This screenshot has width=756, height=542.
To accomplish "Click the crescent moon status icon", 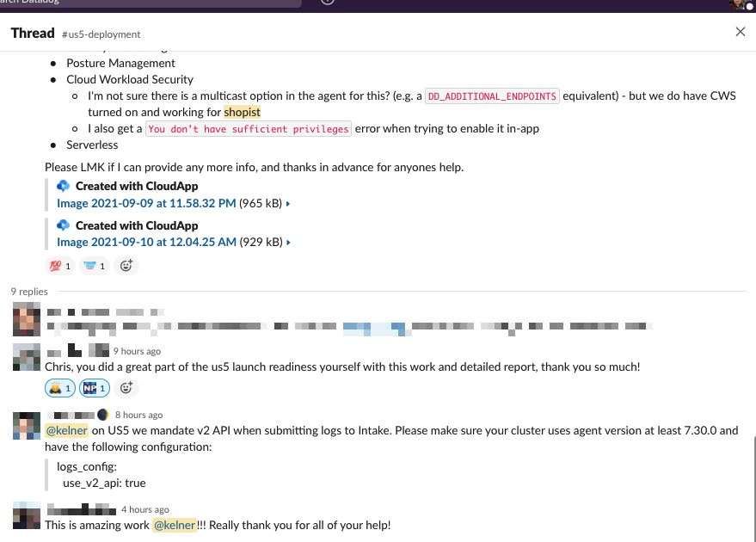I will [x=102, y=415].
